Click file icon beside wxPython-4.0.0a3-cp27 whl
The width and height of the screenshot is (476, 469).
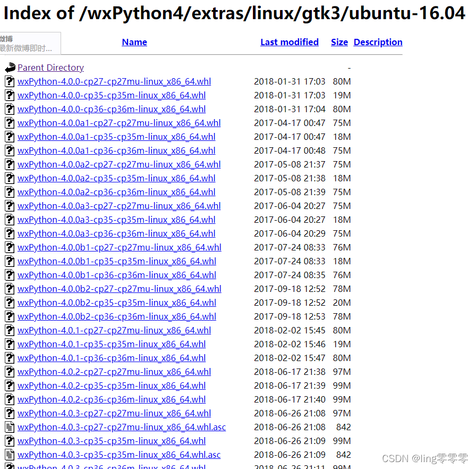10,206
